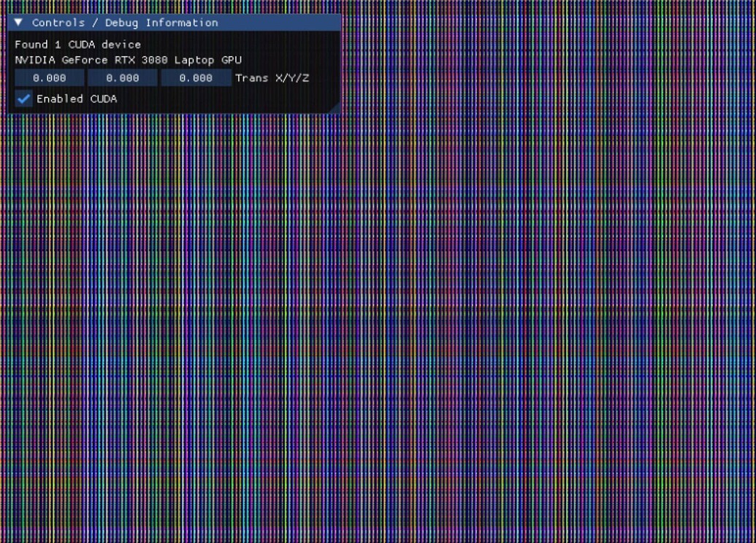
Task: Click the middle Trans Y drag field
Action: click(x=122, y=77)
